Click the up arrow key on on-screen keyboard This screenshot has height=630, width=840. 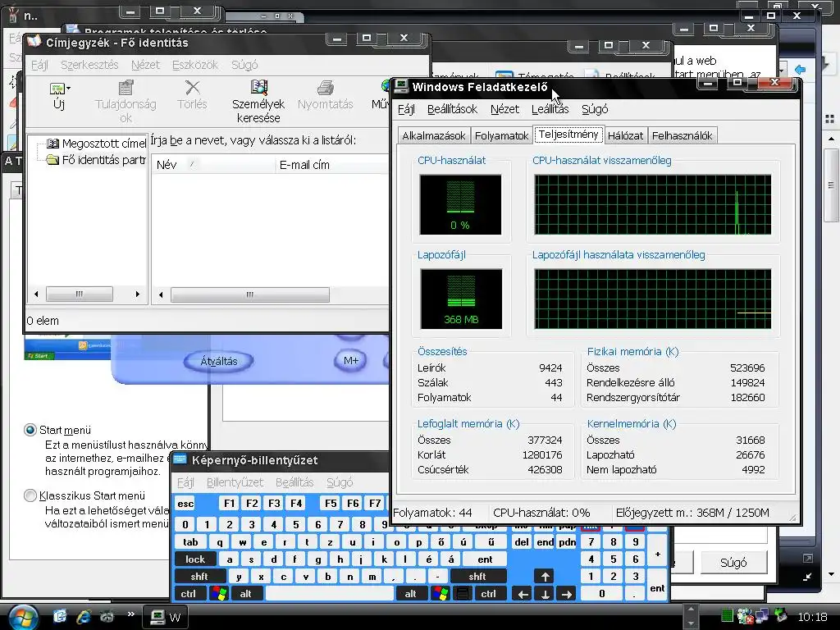545,577
